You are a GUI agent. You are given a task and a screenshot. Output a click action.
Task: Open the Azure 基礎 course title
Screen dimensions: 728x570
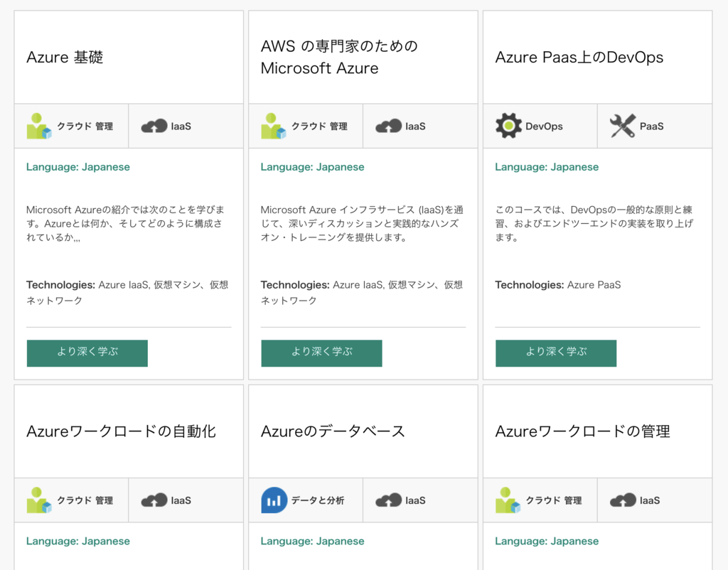click(65, 57)
